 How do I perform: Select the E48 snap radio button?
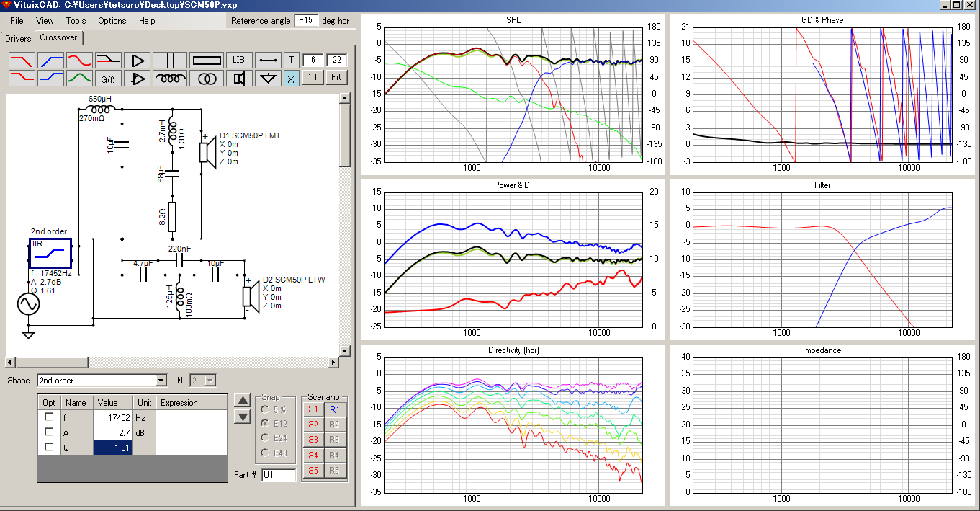pos(264,453)
